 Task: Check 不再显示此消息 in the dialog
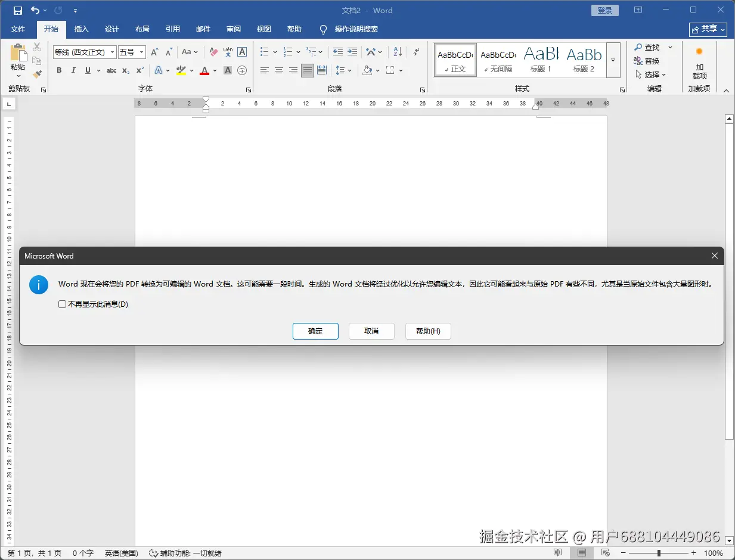62,304
